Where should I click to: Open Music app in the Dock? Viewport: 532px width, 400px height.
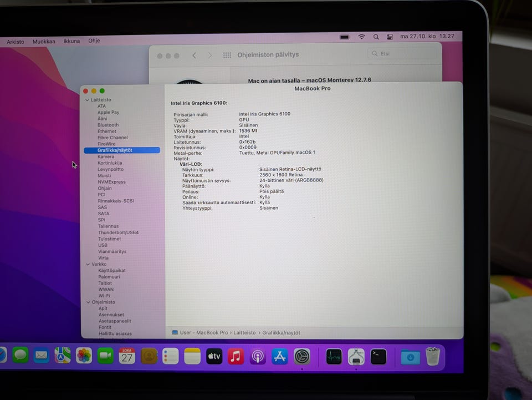coord(236,357)
